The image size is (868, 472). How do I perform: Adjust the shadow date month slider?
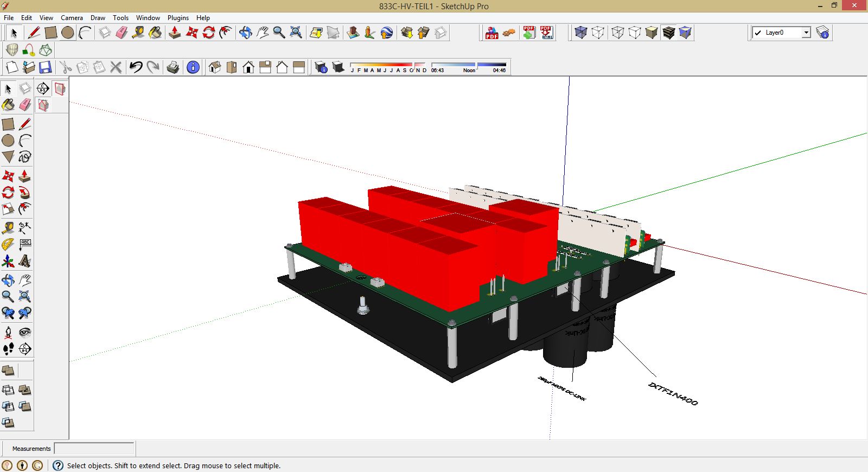tap(388, 65)
